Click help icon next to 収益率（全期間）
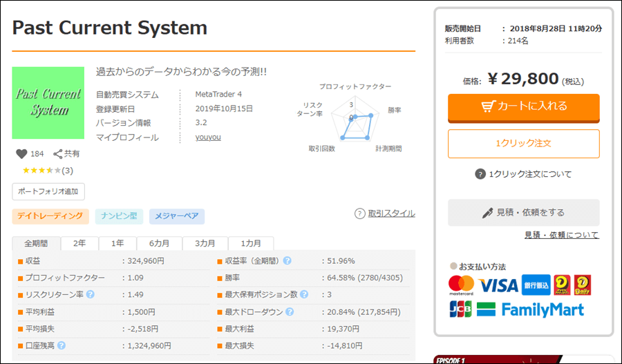The width and height of the screenshot is (622, 364). click(x=287, y=261)
